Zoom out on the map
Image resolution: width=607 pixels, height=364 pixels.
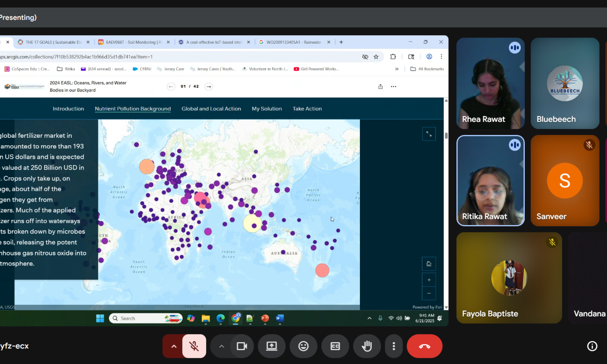[x=429, y=293]
